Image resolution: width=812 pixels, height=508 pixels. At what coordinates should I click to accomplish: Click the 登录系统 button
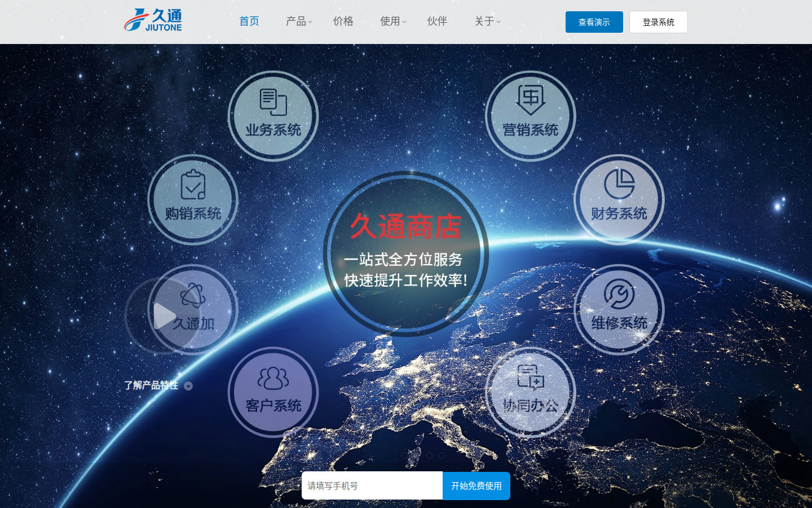click(x=659, y=22)
